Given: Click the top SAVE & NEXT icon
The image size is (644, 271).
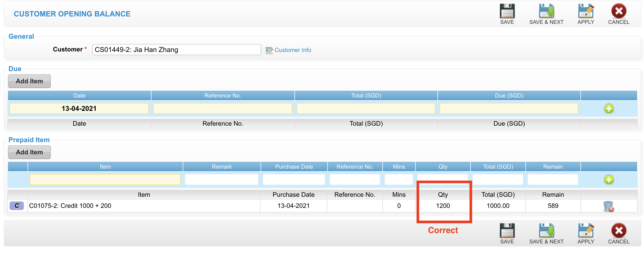Looking at the screenshot, I should pos(546,11).
